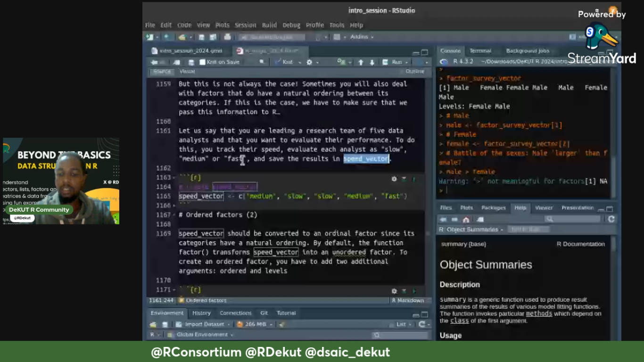Collapse section fold arrow at line 1167
This screenshot has width=644, height=362.
click(175, 215)
